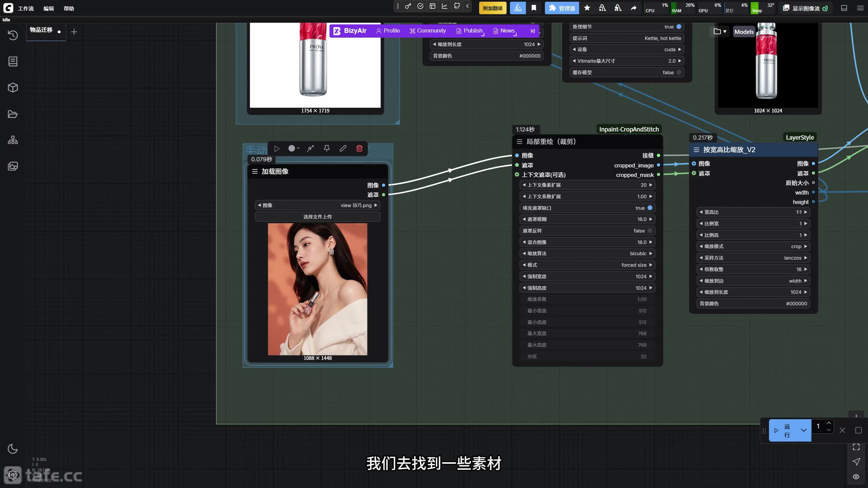868x488 pixels.
Task: Edit selected node with pencil icon
Action: pyautogui.click(x=343, y=148)
